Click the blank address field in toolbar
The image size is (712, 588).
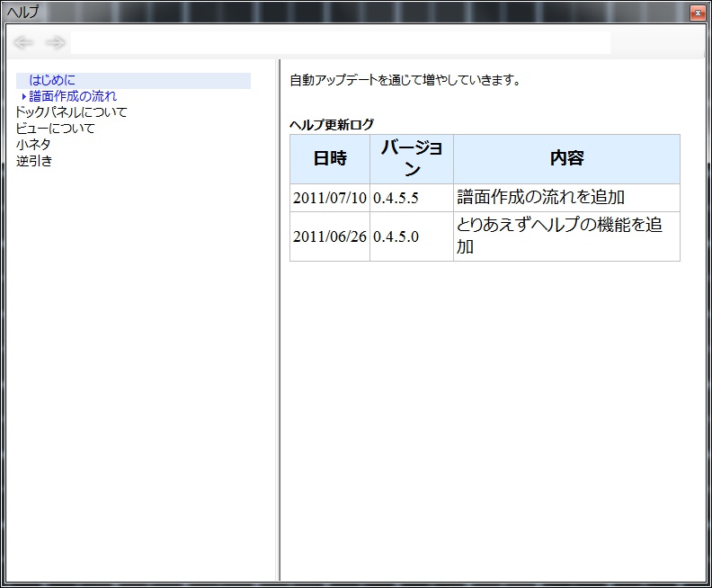(340, 43)
